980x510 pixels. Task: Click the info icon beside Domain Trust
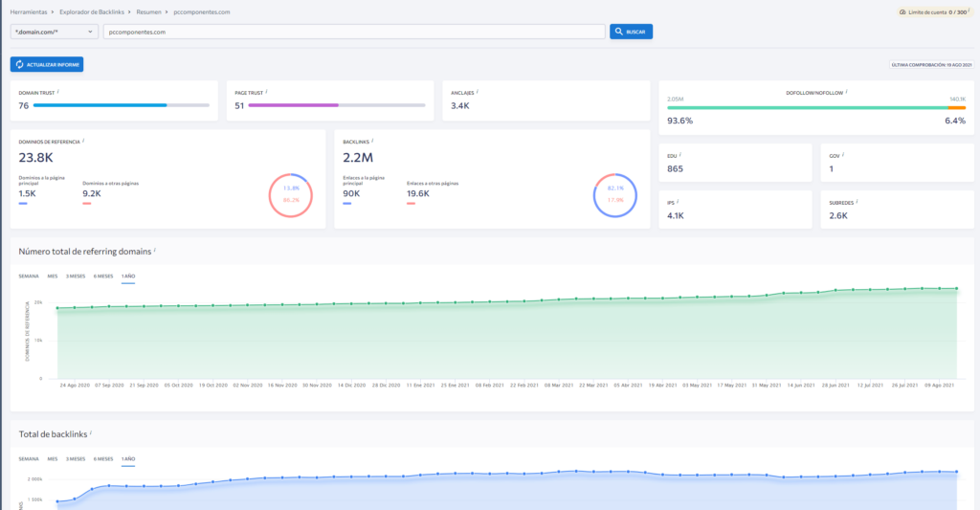58,91
